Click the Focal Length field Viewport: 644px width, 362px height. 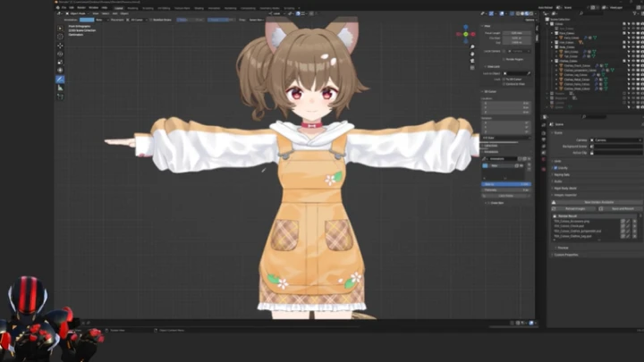pyautogui.click(x=517, y=33)
